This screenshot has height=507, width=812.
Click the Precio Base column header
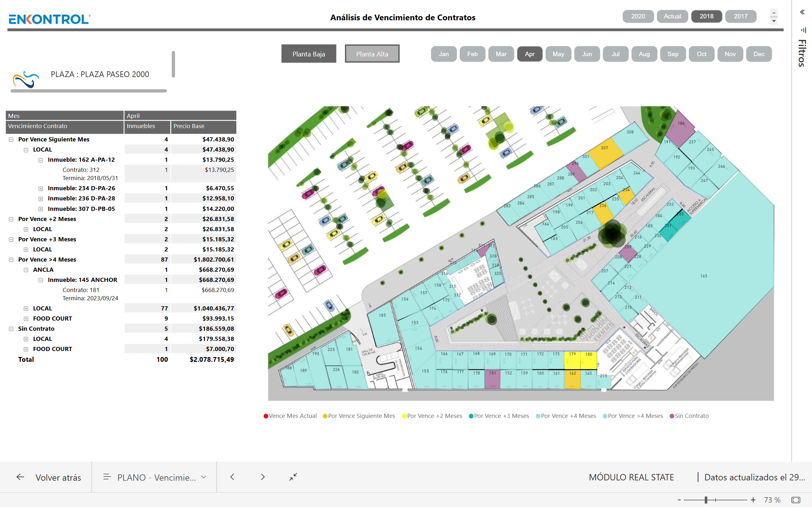(204, 127)
